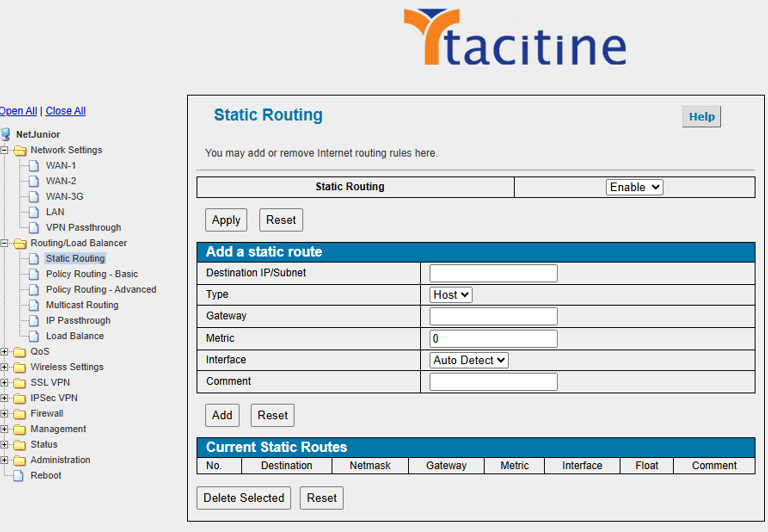Click Apply under Static Routing
The image size is (768, 532).
pyautogui.click(x=226, y=220)
